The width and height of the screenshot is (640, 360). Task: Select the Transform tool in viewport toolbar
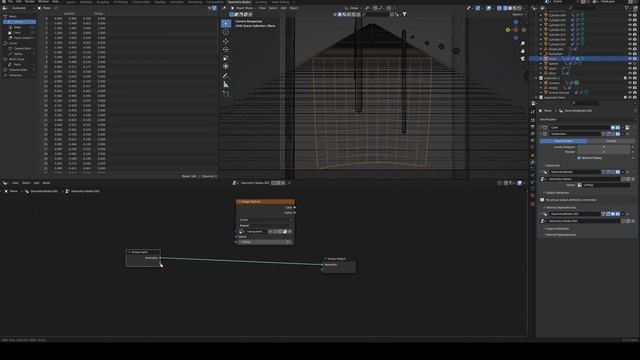point(226,67)
